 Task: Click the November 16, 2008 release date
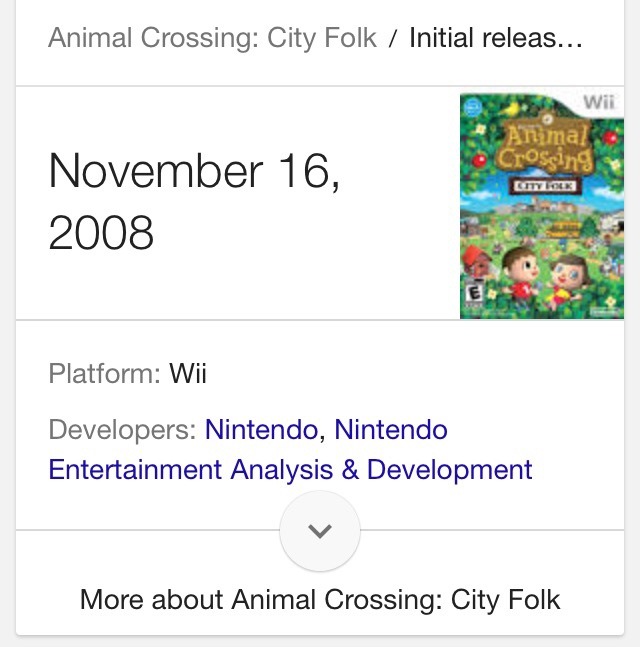pyautogui.click(x=194, y=202)
